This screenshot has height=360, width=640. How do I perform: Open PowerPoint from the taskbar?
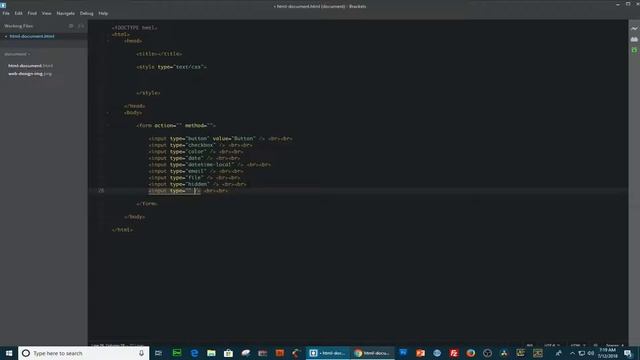pyautogui.click(x=420, y=353)
